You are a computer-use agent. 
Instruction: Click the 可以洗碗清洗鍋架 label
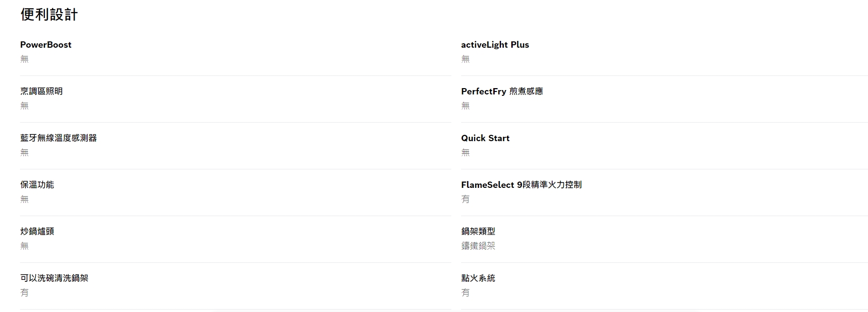coord(54,278)
